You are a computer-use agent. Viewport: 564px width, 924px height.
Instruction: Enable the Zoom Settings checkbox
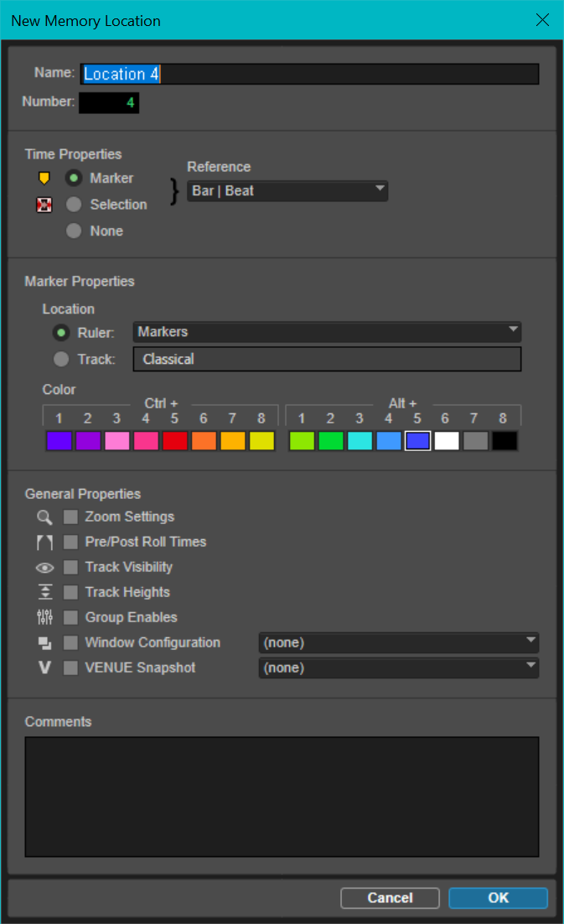(70, 517)
